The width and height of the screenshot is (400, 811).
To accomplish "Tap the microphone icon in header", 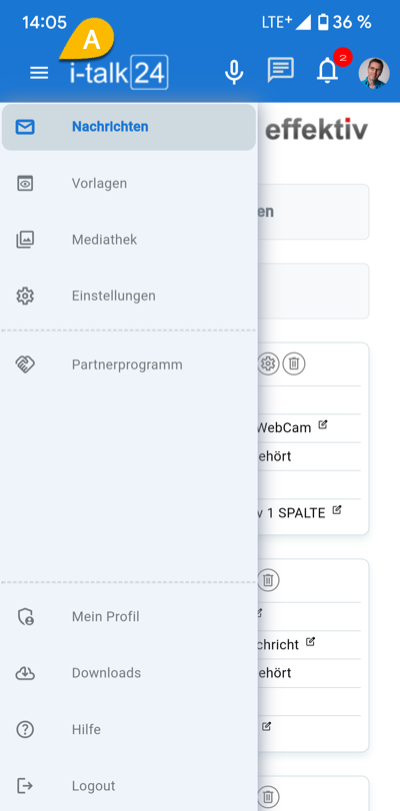I will coord(234,72).
